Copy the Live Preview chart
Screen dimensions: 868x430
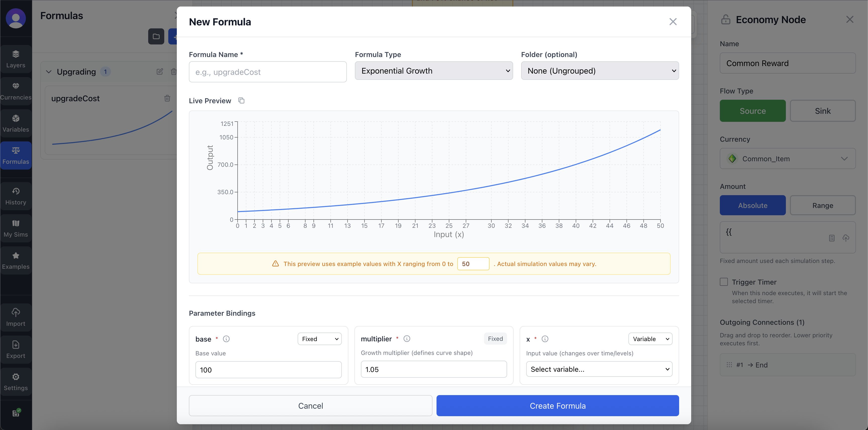point(241,100)
